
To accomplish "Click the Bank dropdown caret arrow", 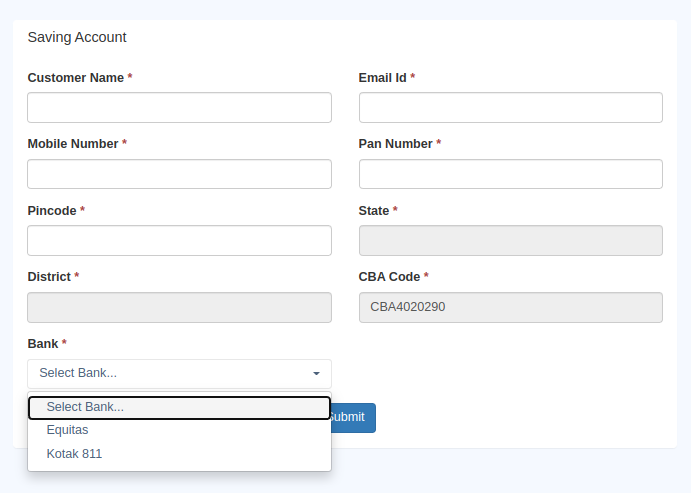I will pyautogui.click(x=316, y=374).
